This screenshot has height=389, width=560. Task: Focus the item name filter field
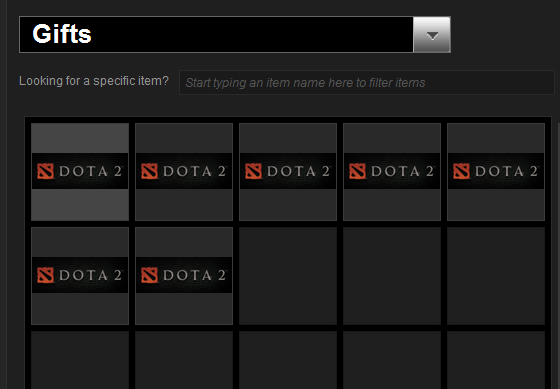pos(367,83)
